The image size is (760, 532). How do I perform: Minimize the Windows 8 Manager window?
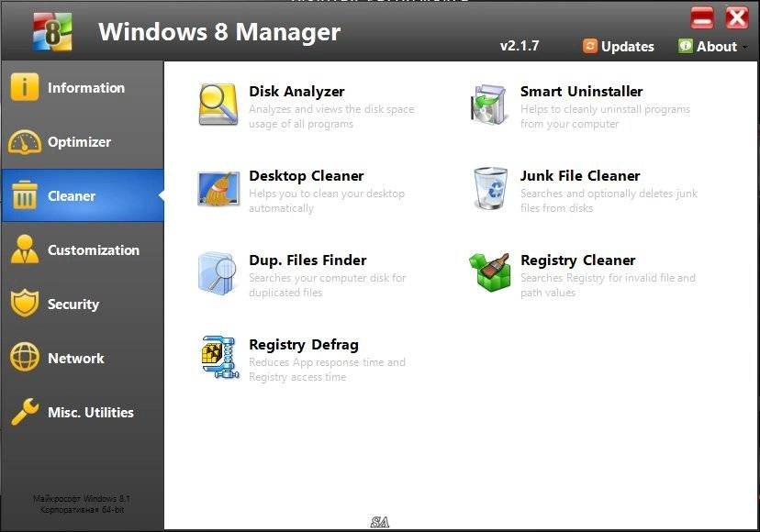point(702,18)
